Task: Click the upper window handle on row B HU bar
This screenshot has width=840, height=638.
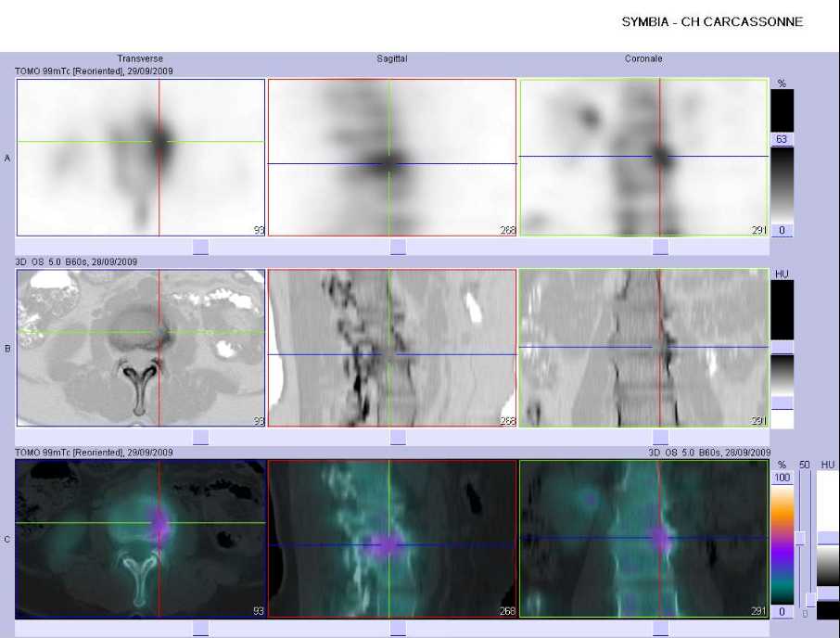Action: tap(783, 347)
